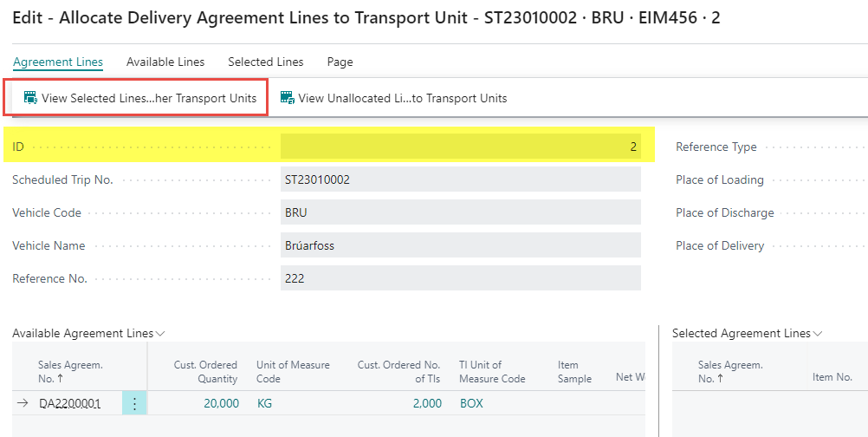This screenshot has width=868, height=437.
Task: Click the Vehicle Code field showing BRU
Action: pyautogui.click(x=460, y=212)
